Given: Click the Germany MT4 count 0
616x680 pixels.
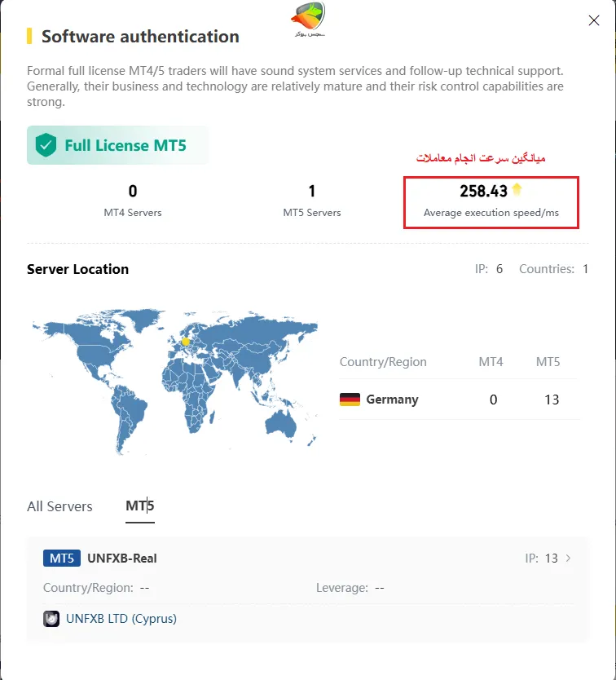Looking at the screenshot, I should pyautogui.click(x=493, y=400).
